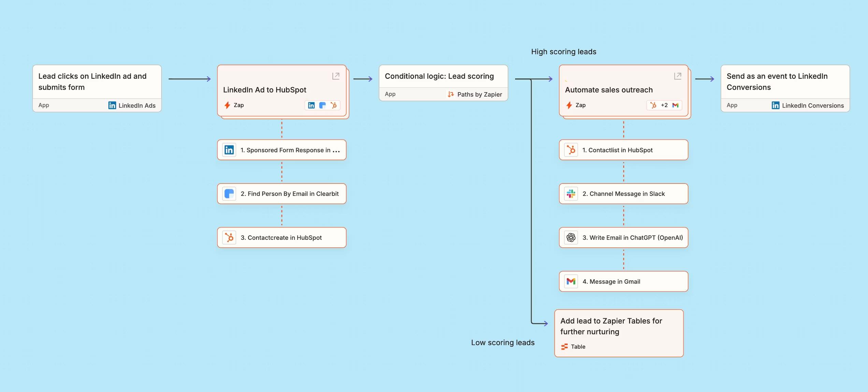Click small Clearbit icon in LinkedIn Ad to HubSpot card

point(322,105)
